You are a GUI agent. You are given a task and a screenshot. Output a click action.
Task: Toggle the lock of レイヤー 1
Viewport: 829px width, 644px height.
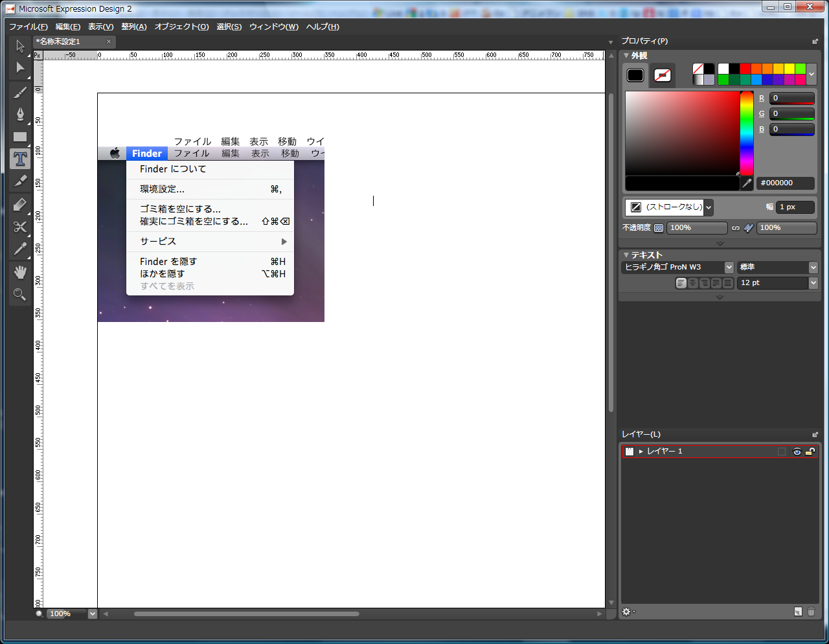click(810, 452)
